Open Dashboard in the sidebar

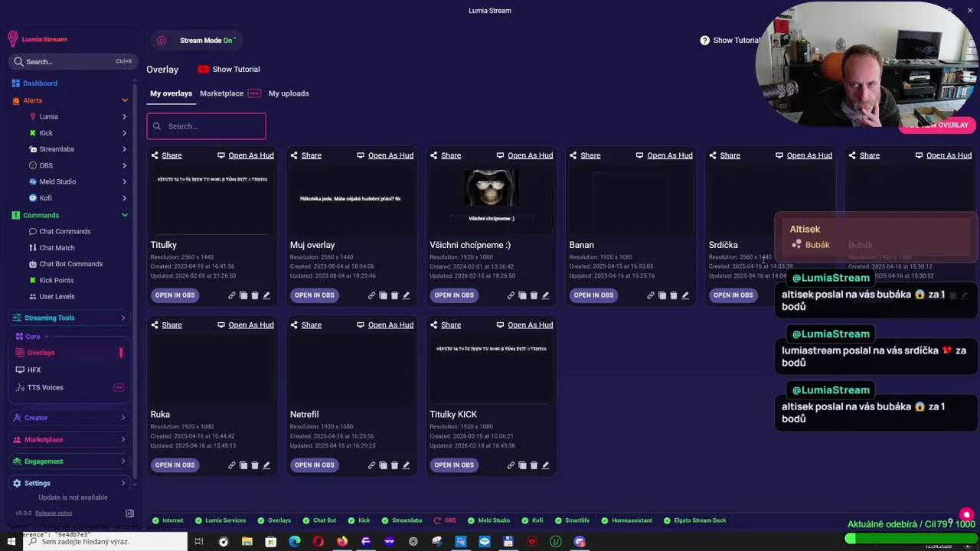click(x=40, y=83)
